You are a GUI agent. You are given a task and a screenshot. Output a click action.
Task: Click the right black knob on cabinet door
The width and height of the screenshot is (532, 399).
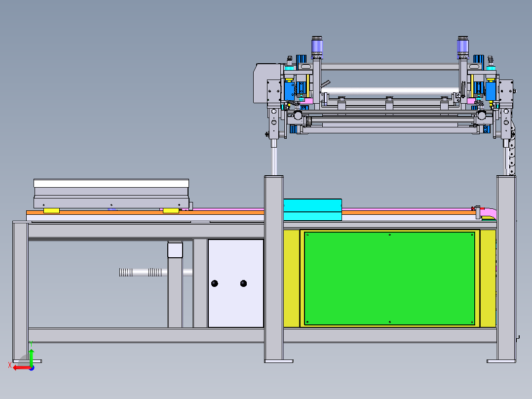click(243, 283)
